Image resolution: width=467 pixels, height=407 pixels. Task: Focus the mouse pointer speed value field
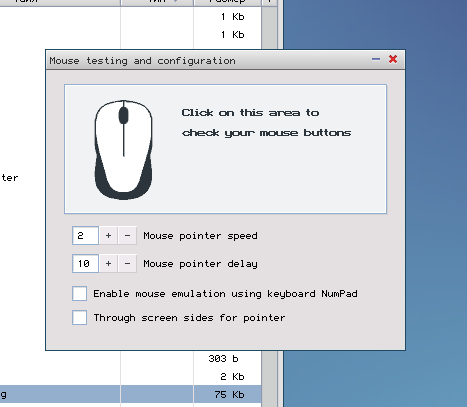point(85,236)
